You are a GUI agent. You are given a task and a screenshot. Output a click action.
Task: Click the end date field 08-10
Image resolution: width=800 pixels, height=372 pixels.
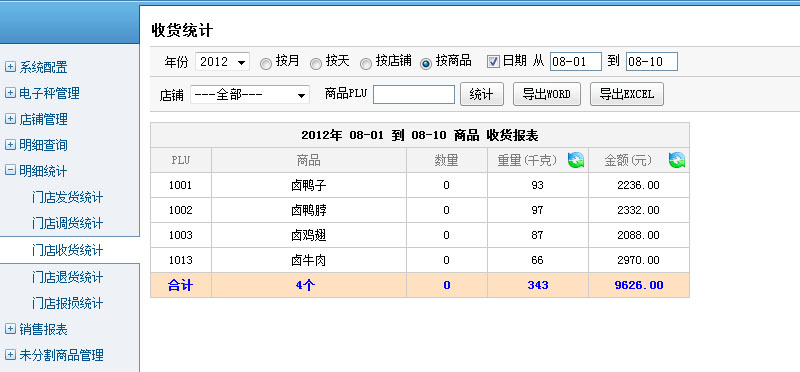tap(652, 62)
